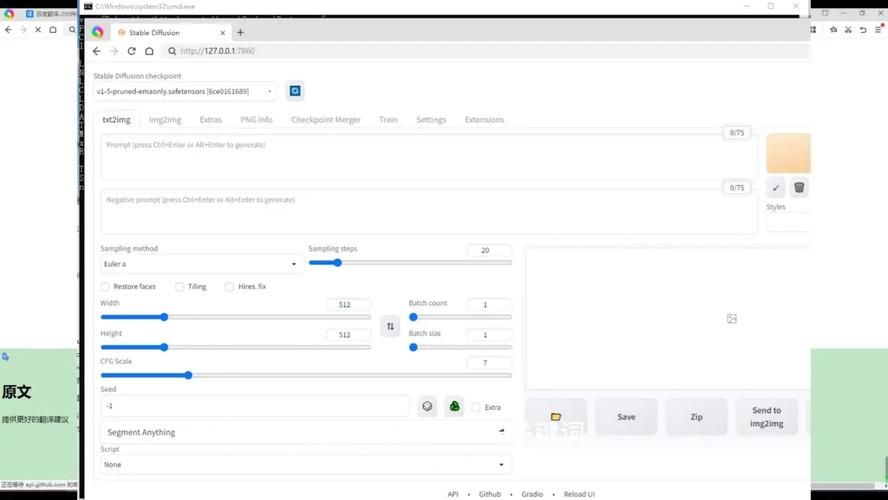888x500 pixels.
Task: Switch to the img2img tab
Action: coord(165,120)
